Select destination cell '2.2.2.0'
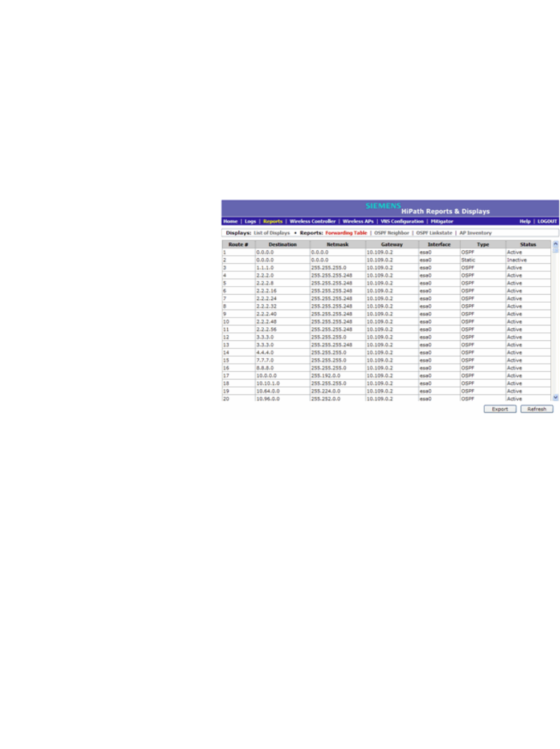560x749 pixels. (283, 275)
